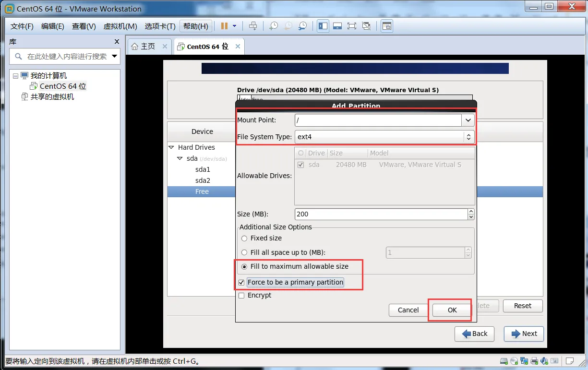
Task: Select the sda1 partition row
Action: pyautogui.click(x=203, y=169)
